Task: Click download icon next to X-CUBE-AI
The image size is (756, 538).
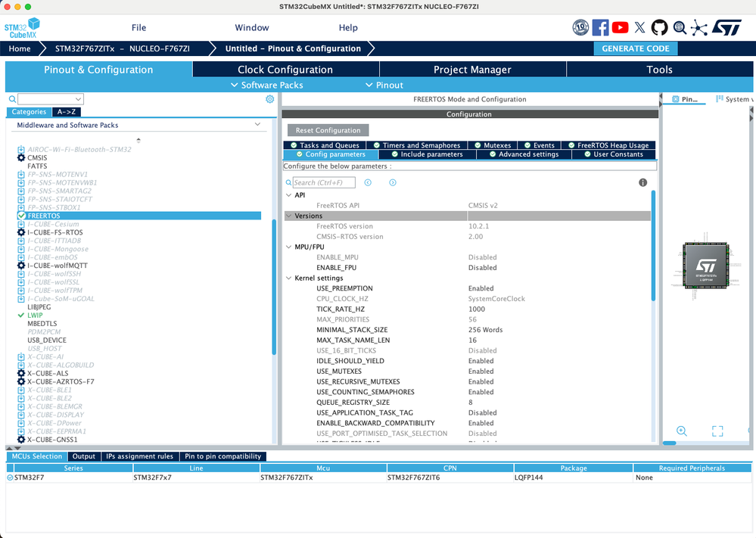Action: click(20, 356)
